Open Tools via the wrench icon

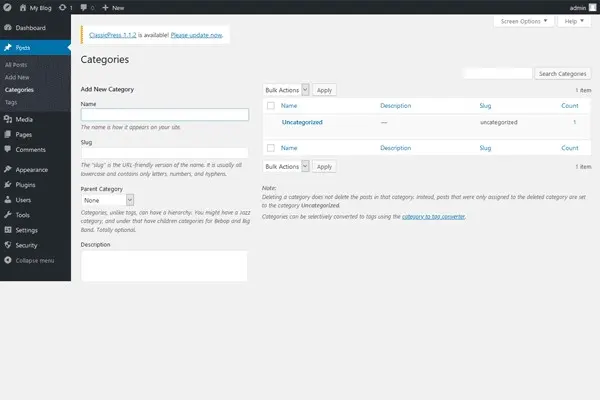pos(8,215)
